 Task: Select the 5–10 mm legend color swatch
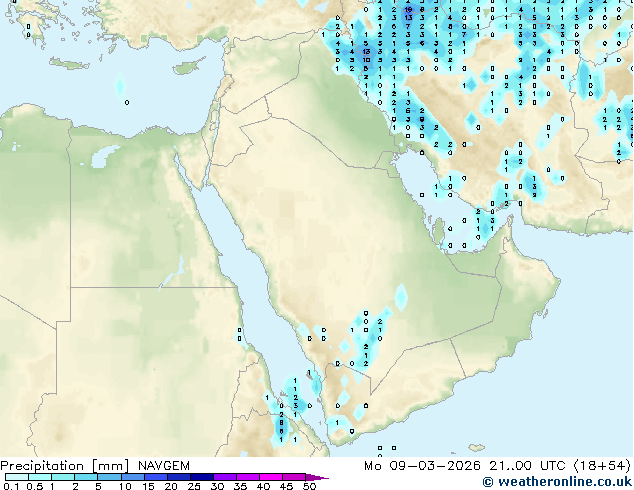point(109,477)
